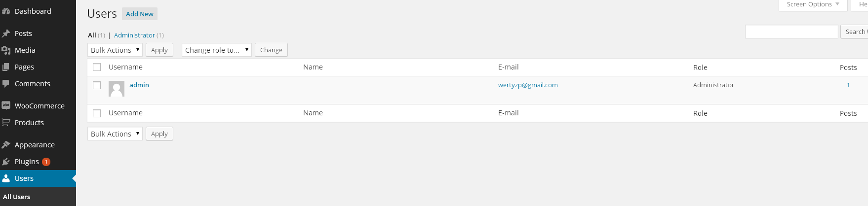Open the bottom Bulk Actions dropdown
868x206 pixels.
[115, 134]
